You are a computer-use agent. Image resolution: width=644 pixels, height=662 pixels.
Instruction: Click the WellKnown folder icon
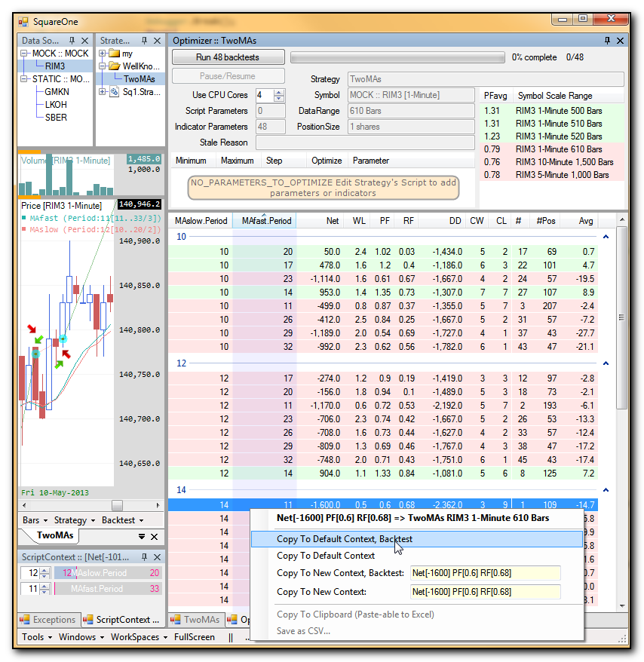(115, 66)
